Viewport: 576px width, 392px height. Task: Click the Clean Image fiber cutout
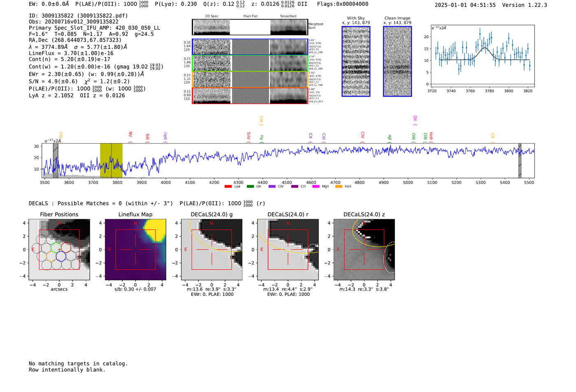coord(397,61)
